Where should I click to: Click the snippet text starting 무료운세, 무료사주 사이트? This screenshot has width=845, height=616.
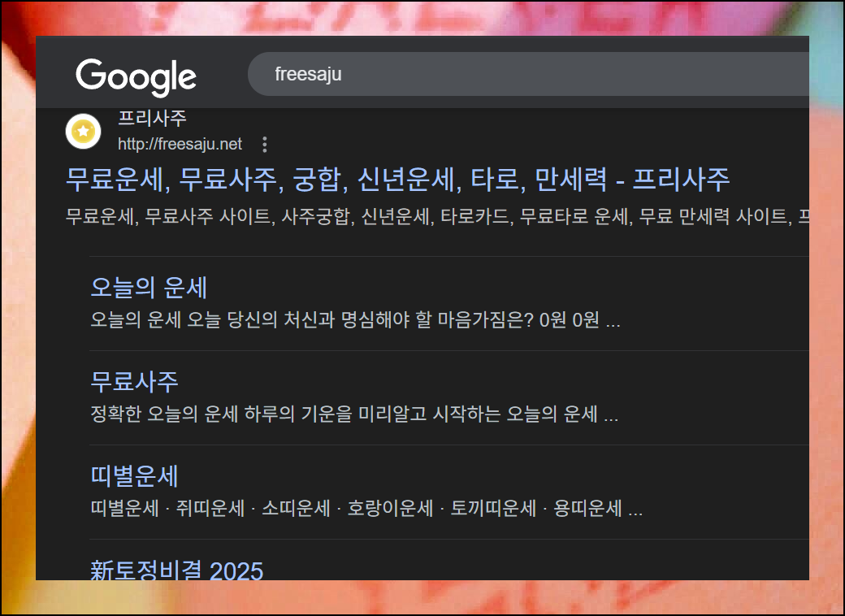pyautogui.click(x=437, y=217)
